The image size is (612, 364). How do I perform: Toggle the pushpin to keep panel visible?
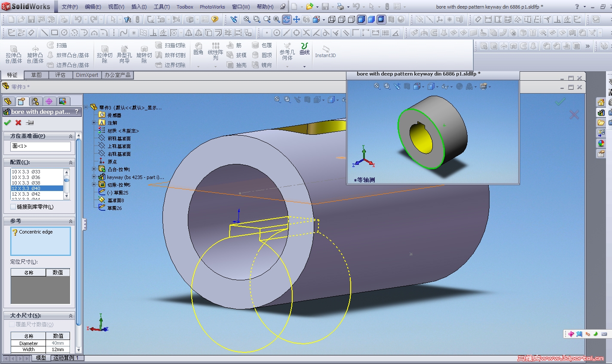30,123
